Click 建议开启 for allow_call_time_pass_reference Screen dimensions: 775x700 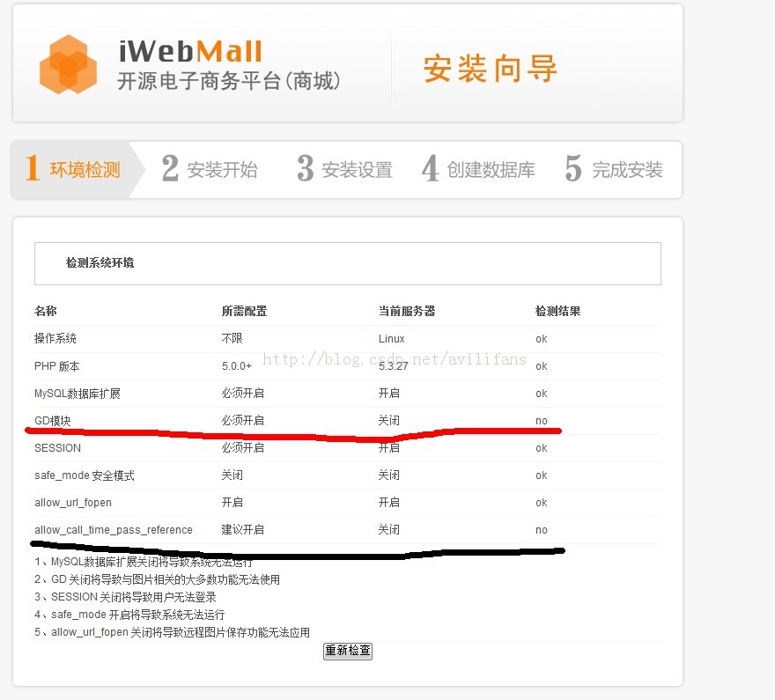(x=243, y=530)
